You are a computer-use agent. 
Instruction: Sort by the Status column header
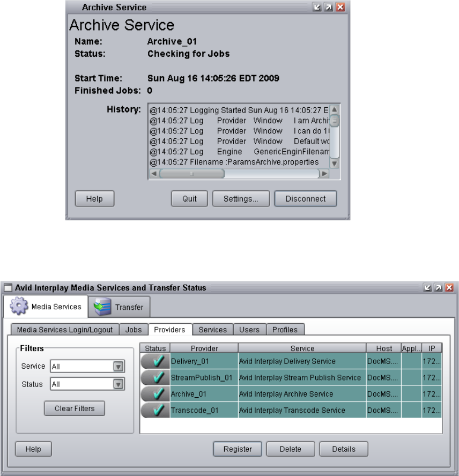pos(155,348)
